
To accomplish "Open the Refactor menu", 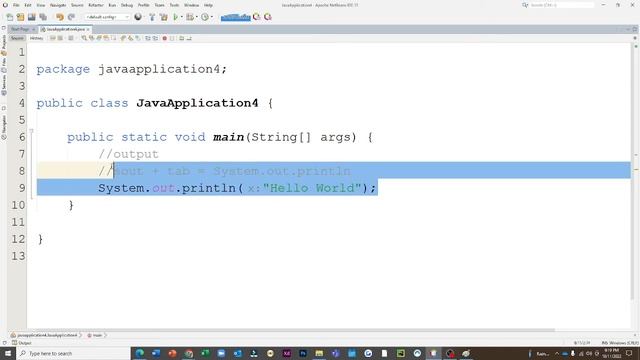I will point(96,5).
